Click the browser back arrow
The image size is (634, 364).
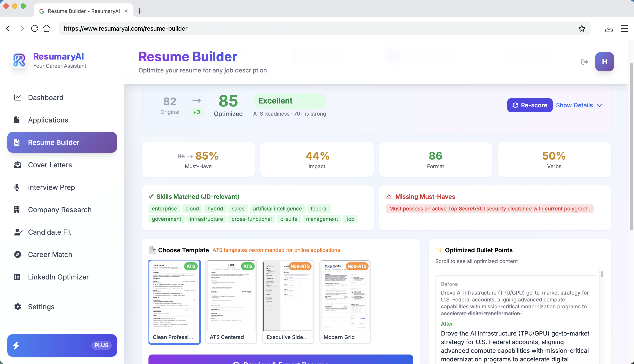click(x=8, y=28)
